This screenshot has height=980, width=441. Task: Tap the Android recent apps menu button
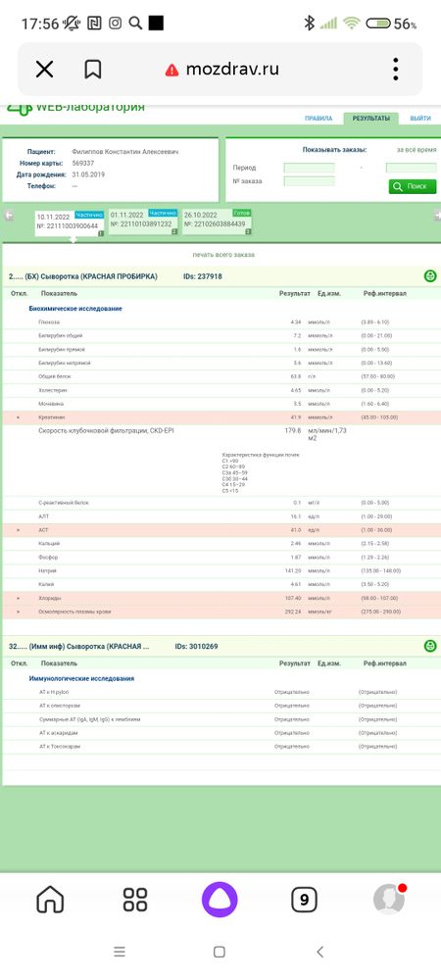point(120,952)
